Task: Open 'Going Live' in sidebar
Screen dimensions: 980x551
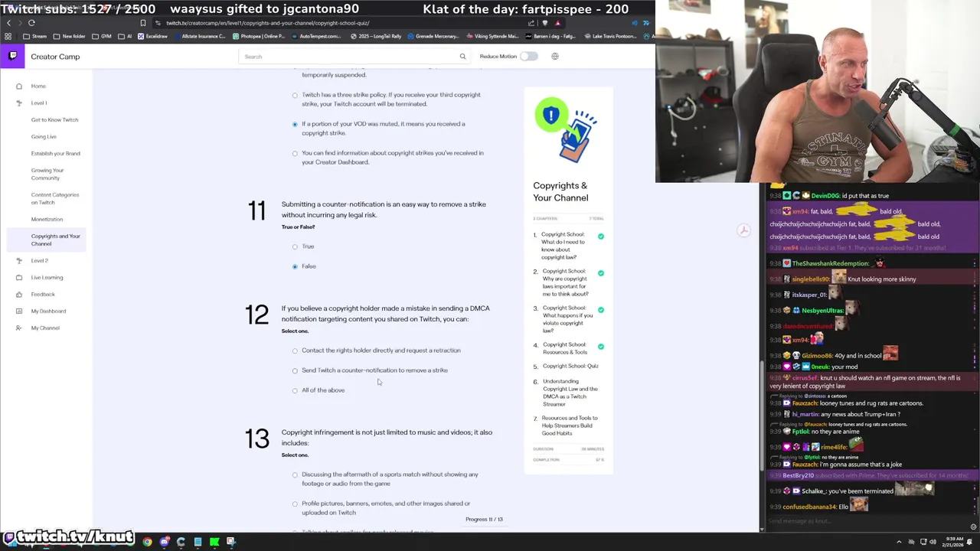Action: 44,136
